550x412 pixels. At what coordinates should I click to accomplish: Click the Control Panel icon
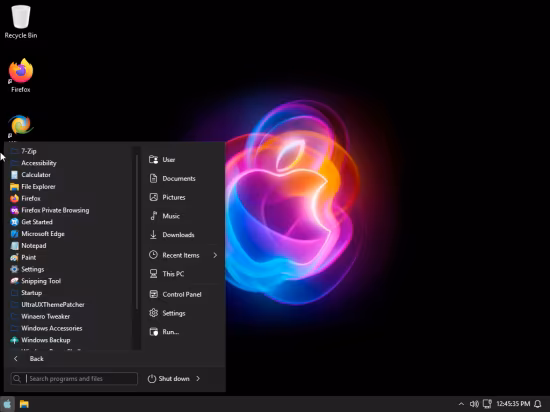[x=154, y=294]
